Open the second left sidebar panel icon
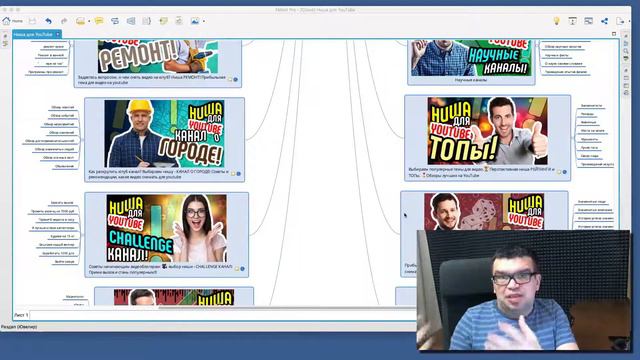Screen dimensions: 640x360 pyautogui.click(x=5, y=43)
